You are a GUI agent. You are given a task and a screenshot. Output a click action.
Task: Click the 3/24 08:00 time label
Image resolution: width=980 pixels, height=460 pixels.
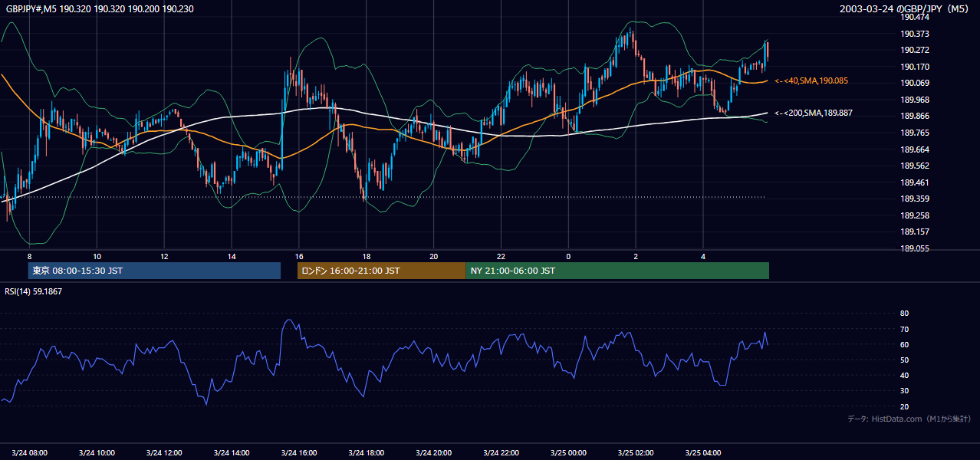click(29, 452)
